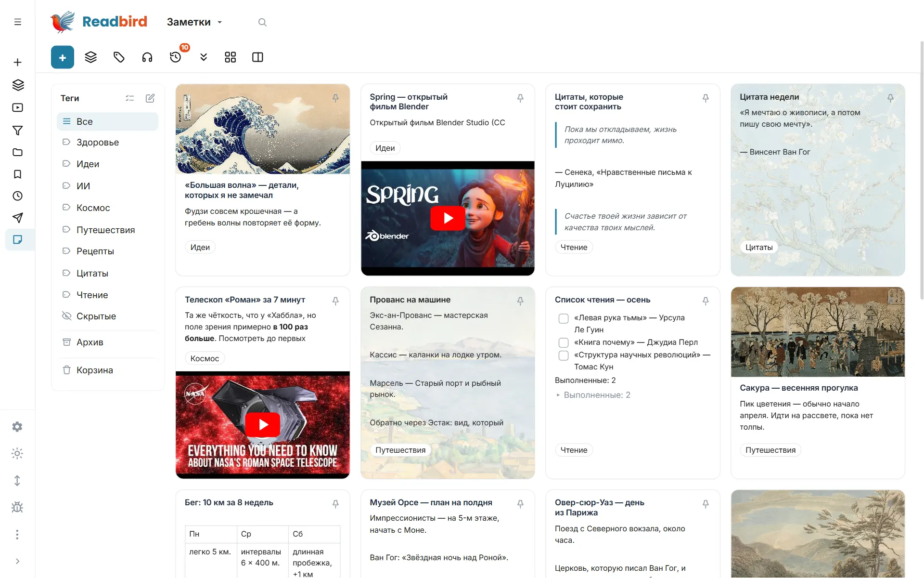Open the Great Wave image thumbnail
Viewport: 924px width, 578px height.
[263, 129]
